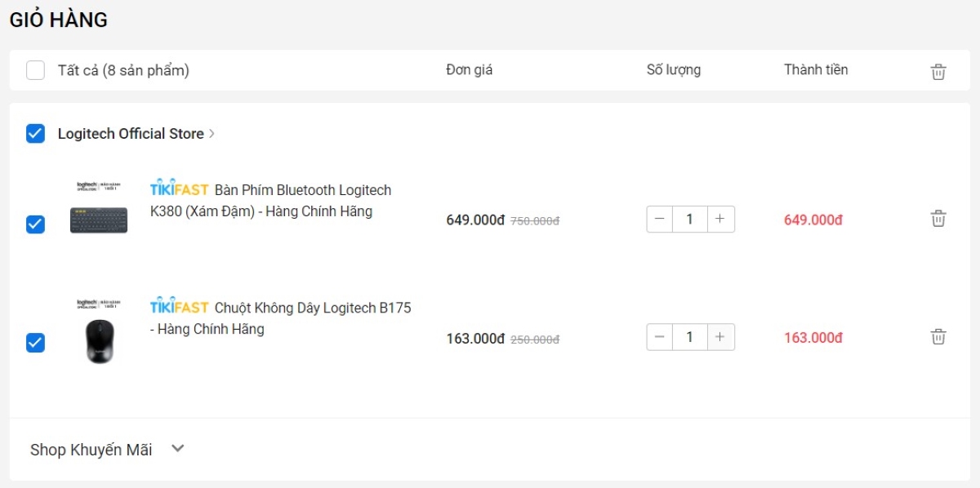Click the struck-through price 750.000đ
The width and height of the screenshot is (980, 488).
[x=535, y=221]
